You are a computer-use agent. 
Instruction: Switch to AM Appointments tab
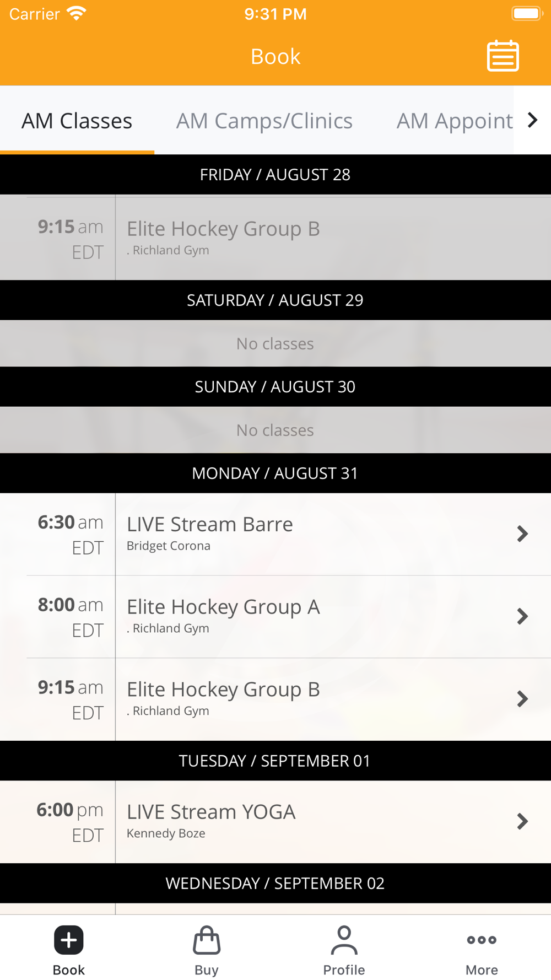[x=455, y=121]
